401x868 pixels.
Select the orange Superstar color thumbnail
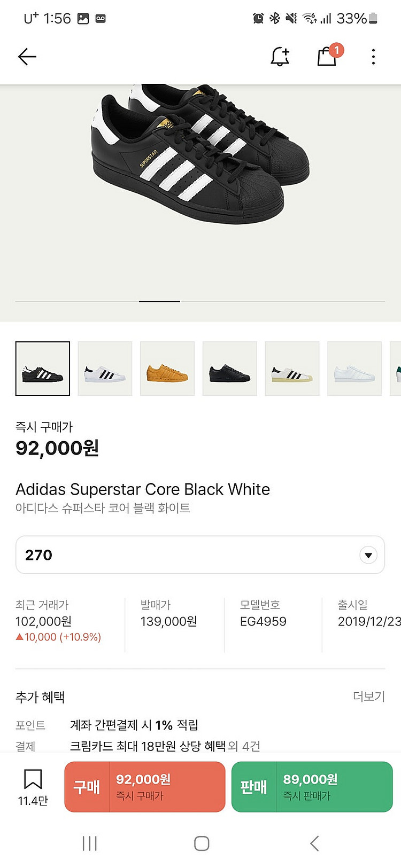point(167,369)
